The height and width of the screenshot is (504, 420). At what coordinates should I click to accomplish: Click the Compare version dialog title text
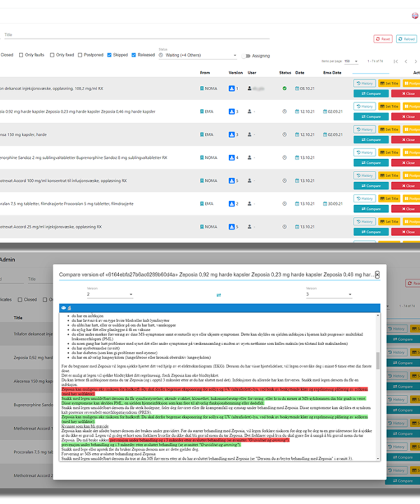pos(216,275)
